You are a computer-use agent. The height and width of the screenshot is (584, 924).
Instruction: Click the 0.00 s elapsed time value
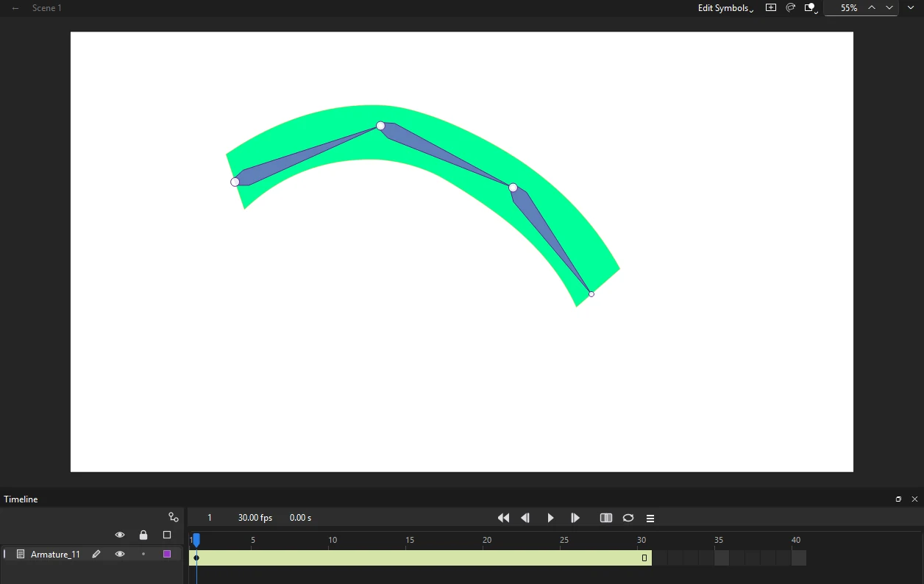click(x=300, y=518)
